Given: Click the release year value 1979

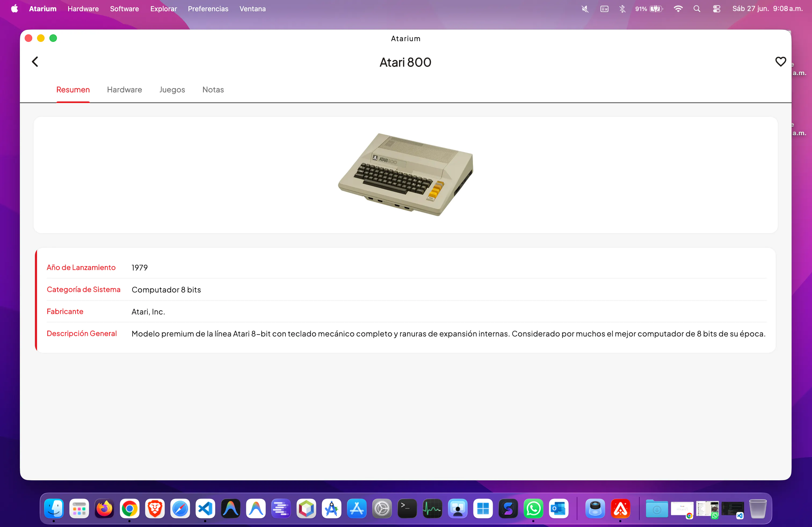Looking at the screenshot, I should tap(140, 268).
